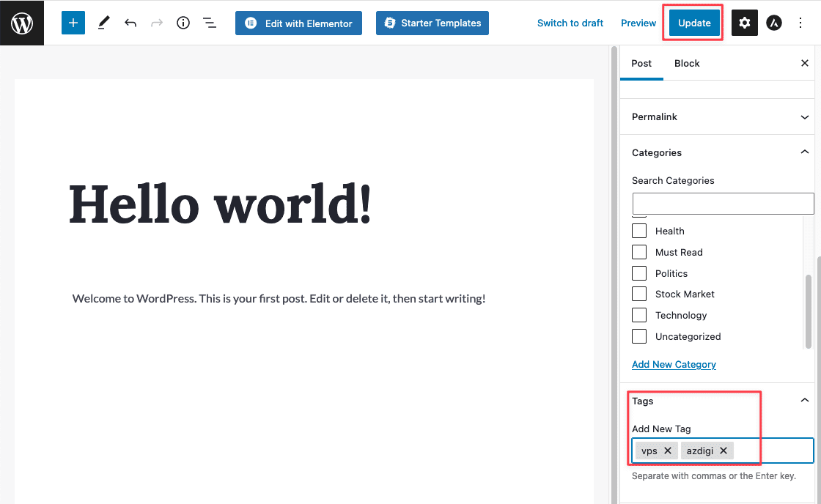Screen dimensions: 821x504
Task: Select the Post tab
Action: click(641, 63)
